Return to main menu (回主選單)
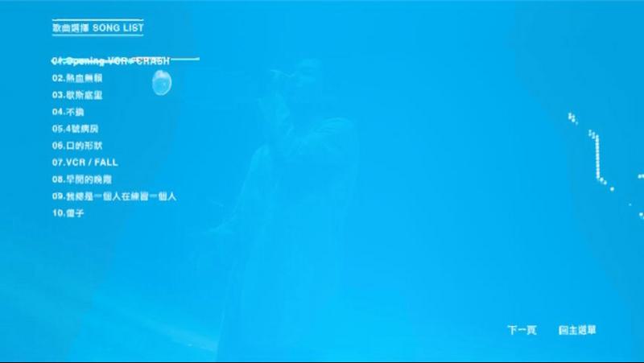Screen dimensions: 644x363 point(577,330)
